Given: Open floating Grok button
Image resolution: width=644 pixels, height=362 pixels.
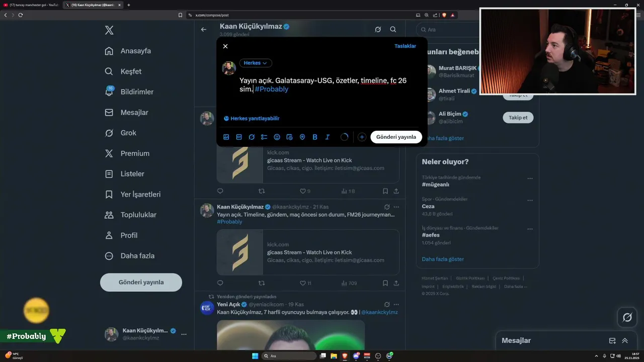Looking at the screenshot, I should (x=627, y=317).
